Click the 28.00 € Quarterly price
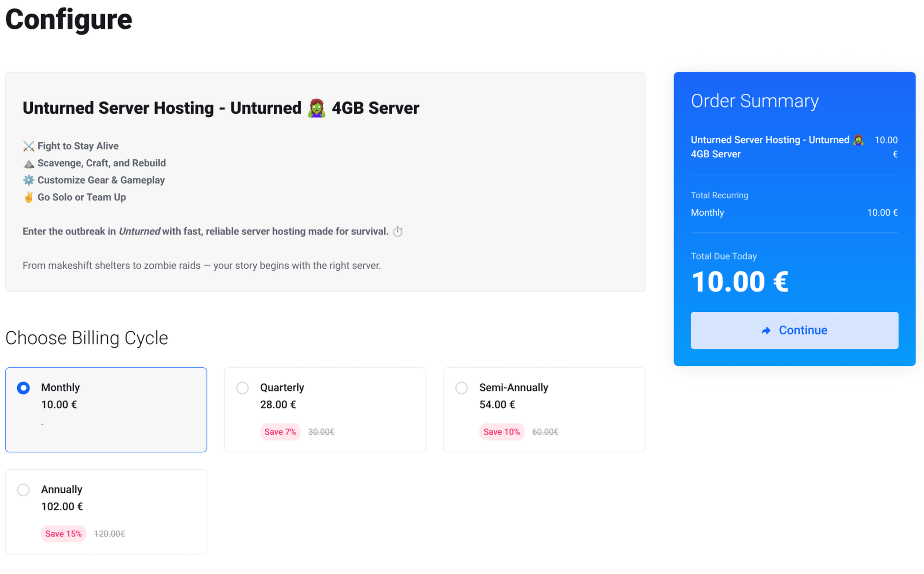The width and height of the screenshot is (924, 574). [278, 405]
